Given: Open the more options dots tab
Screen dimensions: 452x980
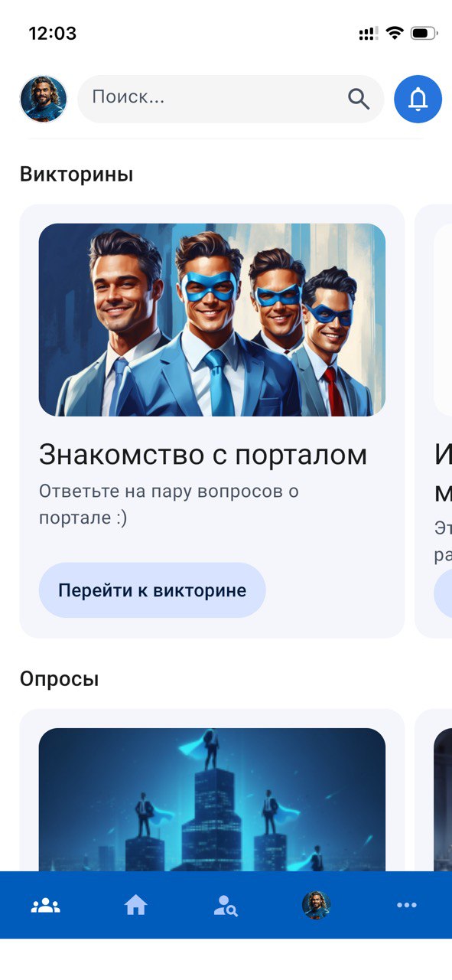Looking at the screenshot, I should pyautogui.click(x=407, y=905).
